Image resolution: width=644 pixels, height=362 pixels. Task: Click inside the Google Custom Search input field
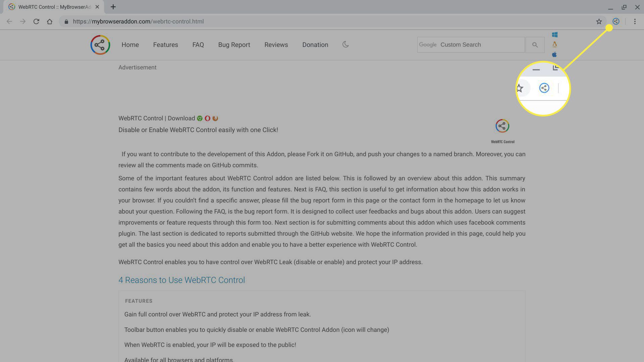click(x=471, y=45)
